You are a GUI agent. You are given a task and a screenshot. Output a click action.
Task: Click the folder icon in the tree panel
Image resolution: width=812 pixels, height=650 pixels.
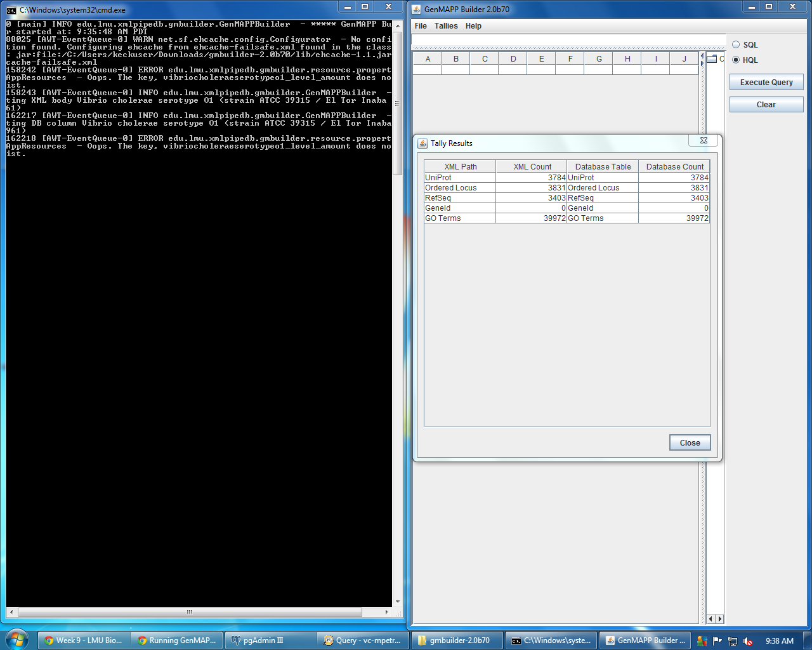pos(712,59)
